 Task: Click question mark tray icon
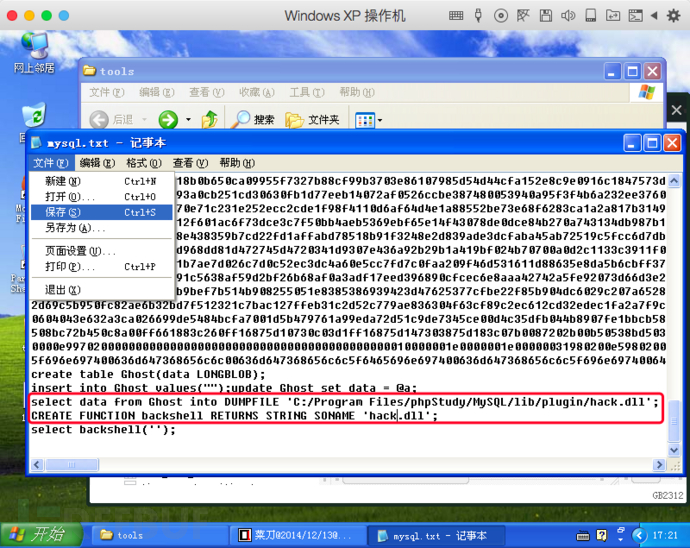[602, 535]
